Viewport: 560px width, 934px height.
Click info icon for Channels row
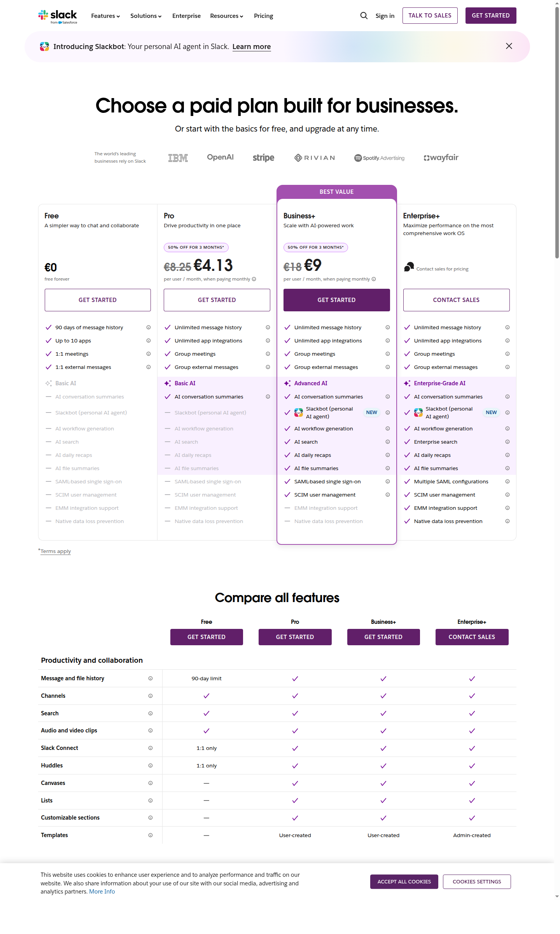pos(150,696)
